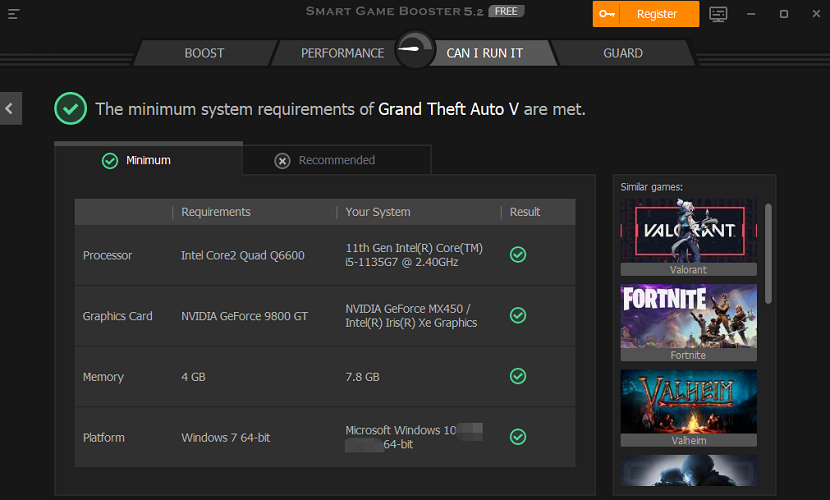Click the similar games scrollbar

click(x=768, y=254)
